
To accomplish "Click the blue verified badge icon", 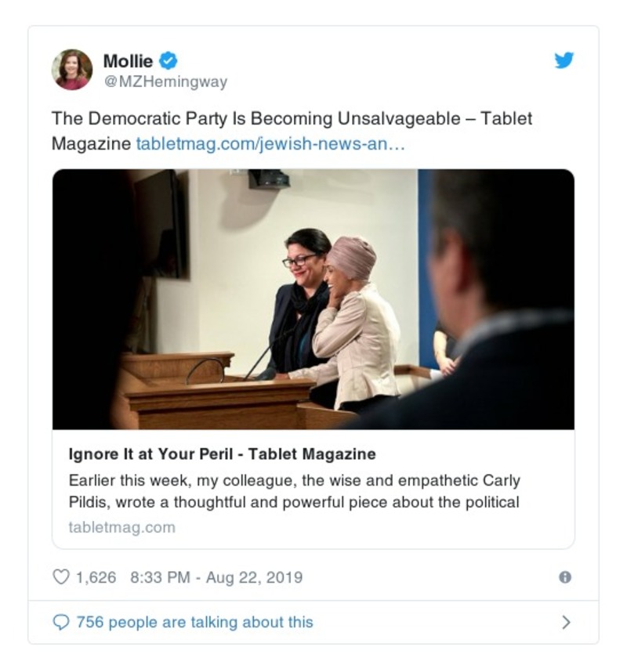I will point(169,60).
